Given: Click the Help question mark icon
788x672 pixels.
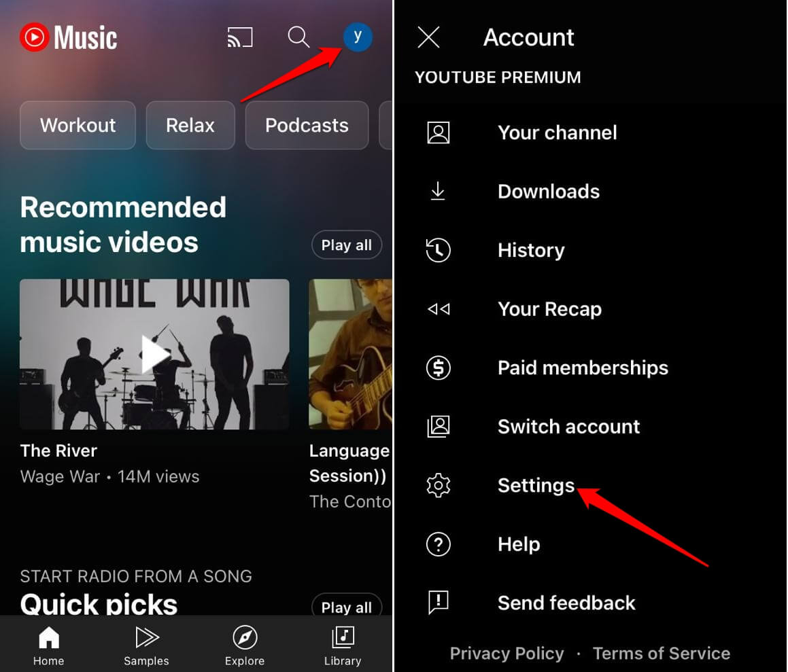Looking at the screenshot, I should (439, 544).
